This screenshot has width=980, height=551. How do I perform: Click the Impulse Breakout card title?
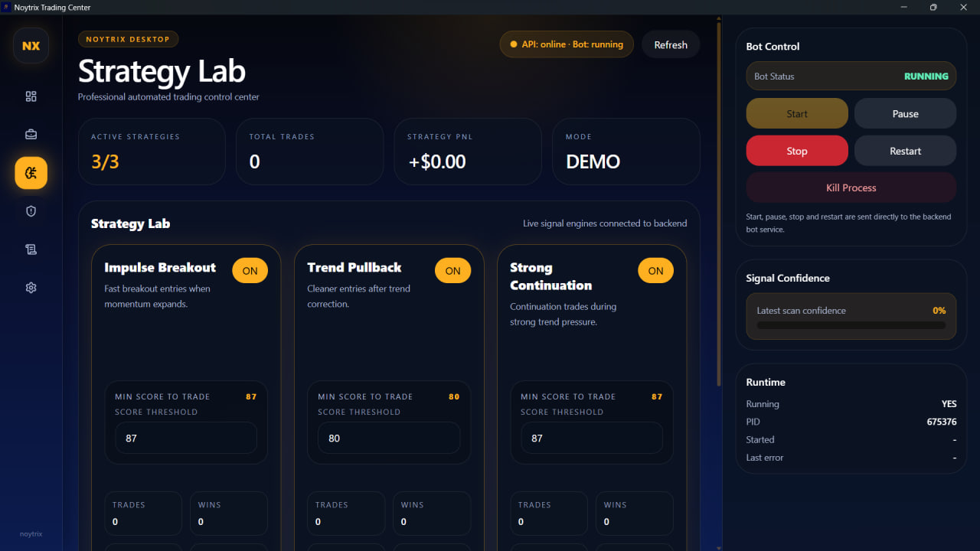[x=160, y=268]
